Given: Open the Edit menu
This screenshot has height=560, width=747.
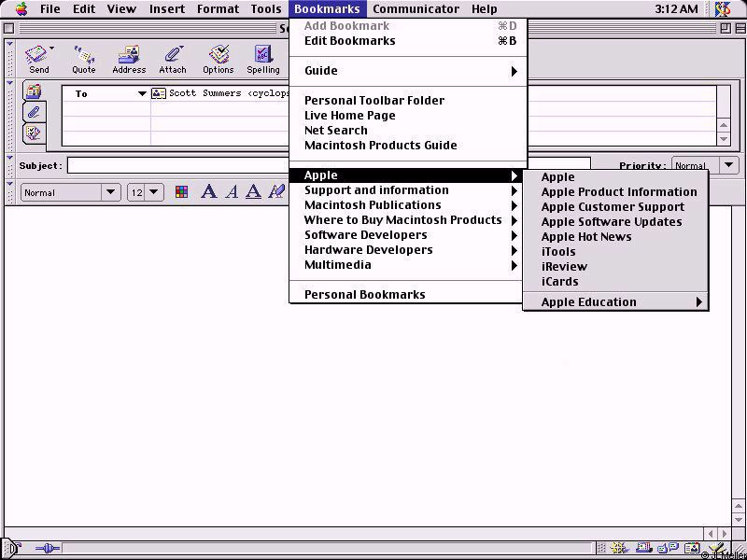Looking at the screenshot, I should (84, 9).
